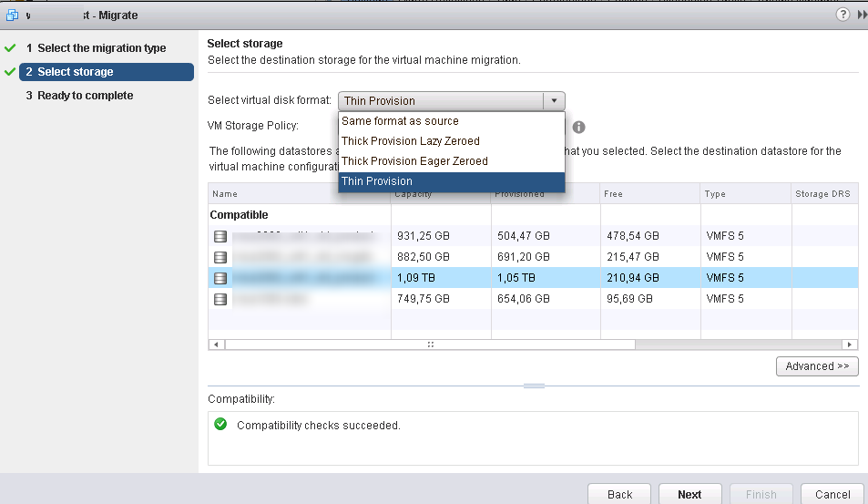
Task: Click datastore icon in 1,09 TB row
Action: (220, 278)
